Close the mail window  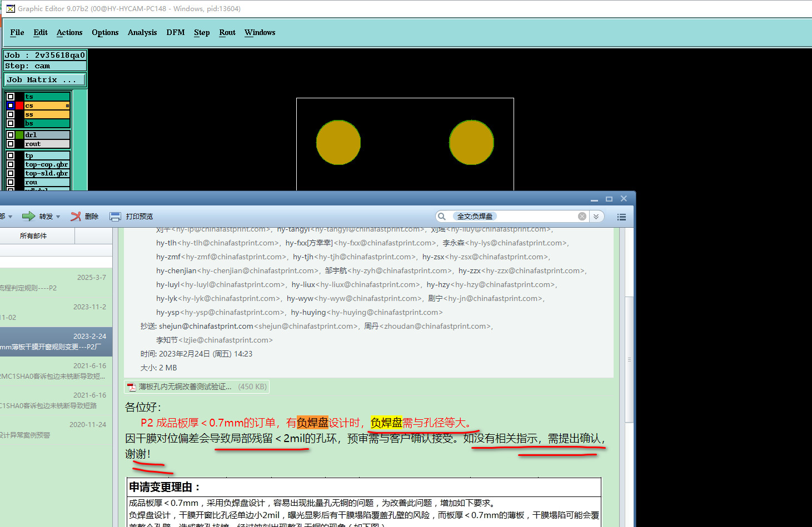click(624, 199)
